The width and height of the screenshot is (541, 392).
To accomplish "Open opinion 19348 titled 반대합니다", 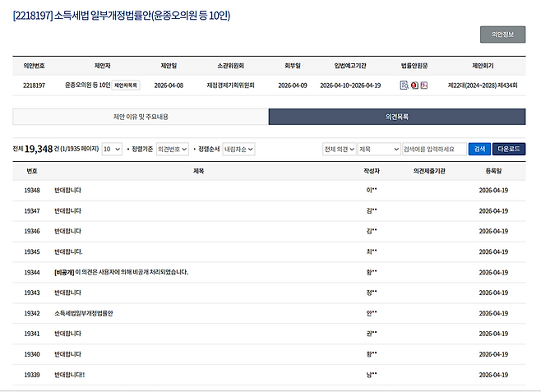I will (67, 191).
